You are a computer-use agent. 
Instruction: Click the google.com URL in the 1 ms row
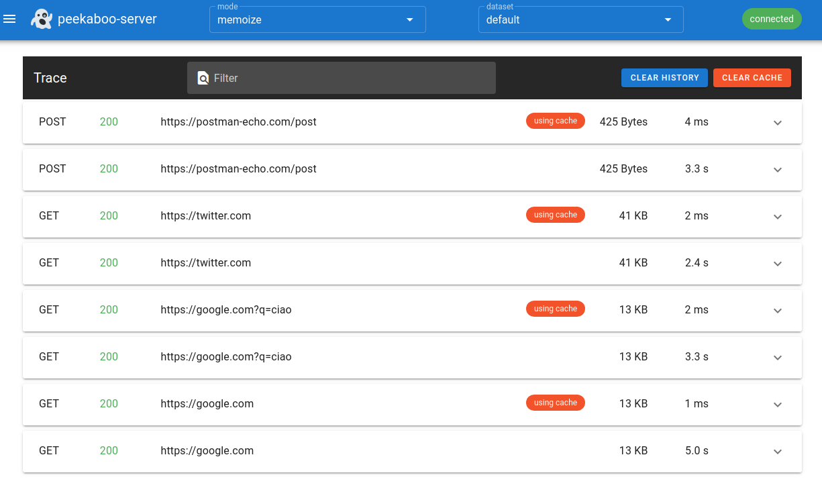pyautogui.click(x=207, y=403)
